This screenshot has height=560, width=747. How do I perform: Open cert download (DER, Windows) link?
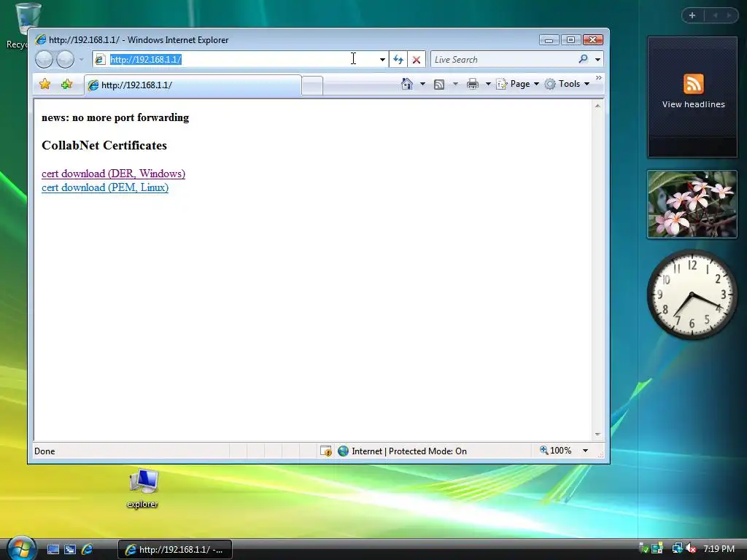113,174
